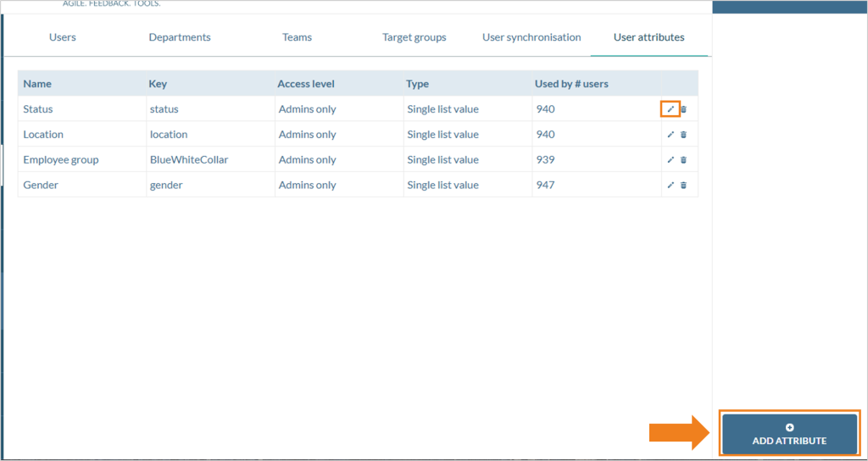This screenshot has width=868, height=461.
Task: Edit the Location attribute with pencil icon
Action: click(x=670, y=134)
